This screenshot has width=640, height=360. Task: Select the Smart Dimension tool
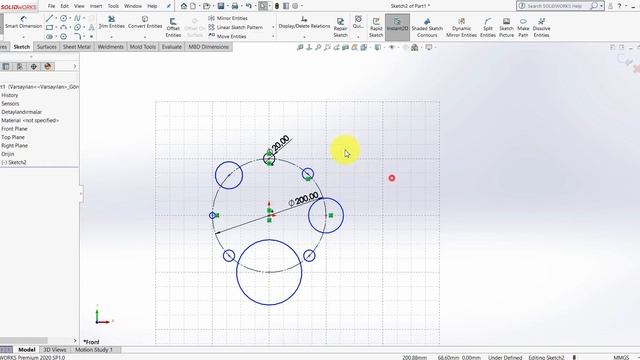coord(24,22)
